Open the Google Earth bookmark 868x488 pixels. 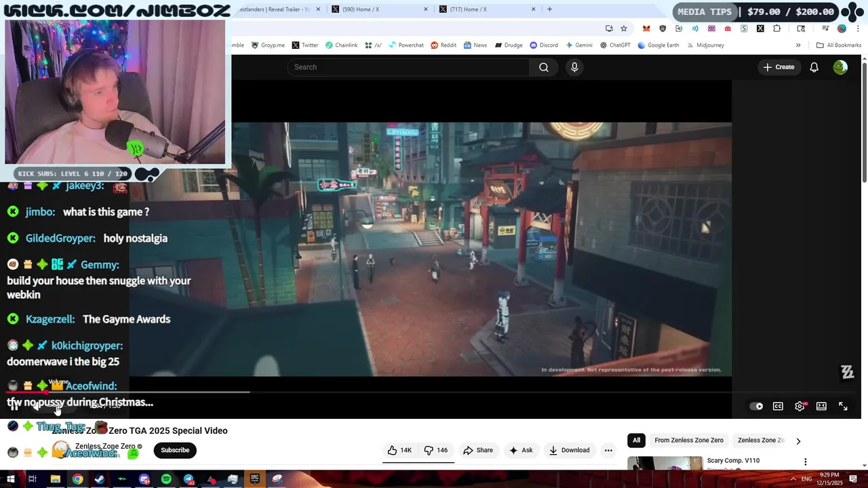pos(658,45)
